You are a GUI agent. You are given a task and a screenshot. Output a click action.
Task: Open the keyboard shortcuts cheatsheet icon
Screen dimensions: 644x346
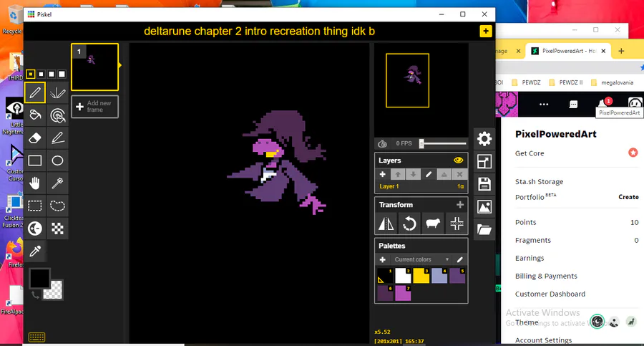(36, 337)
